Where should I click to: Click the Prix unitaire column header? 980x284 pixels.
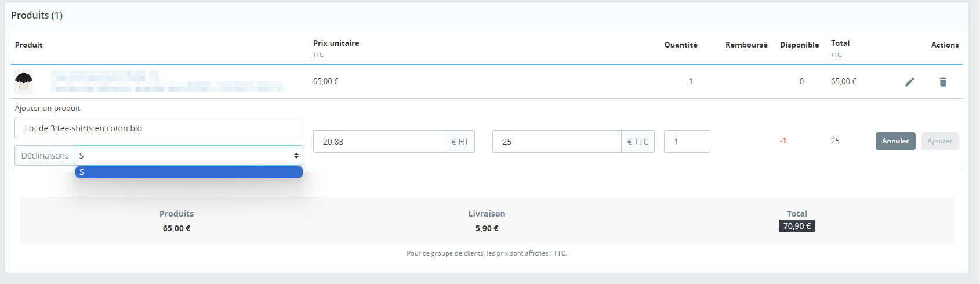[x=336, y=43]
